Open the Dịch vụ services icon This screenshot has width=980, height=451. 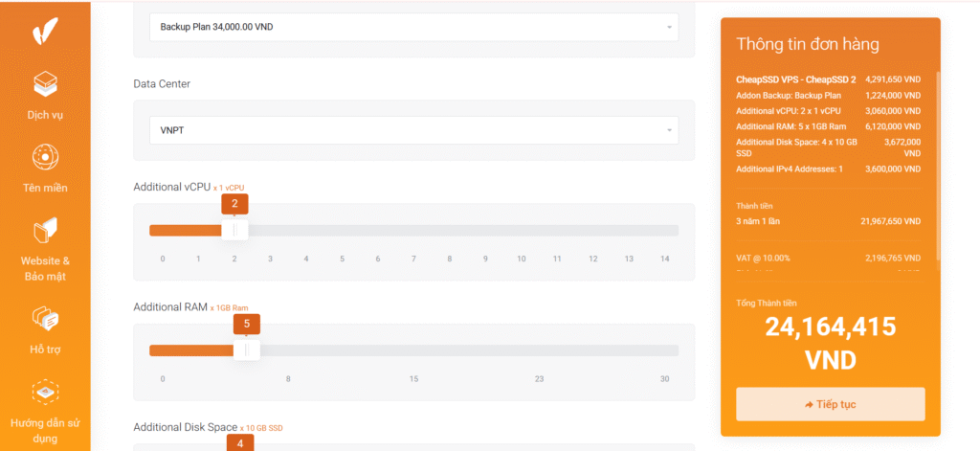click(45, 84)
